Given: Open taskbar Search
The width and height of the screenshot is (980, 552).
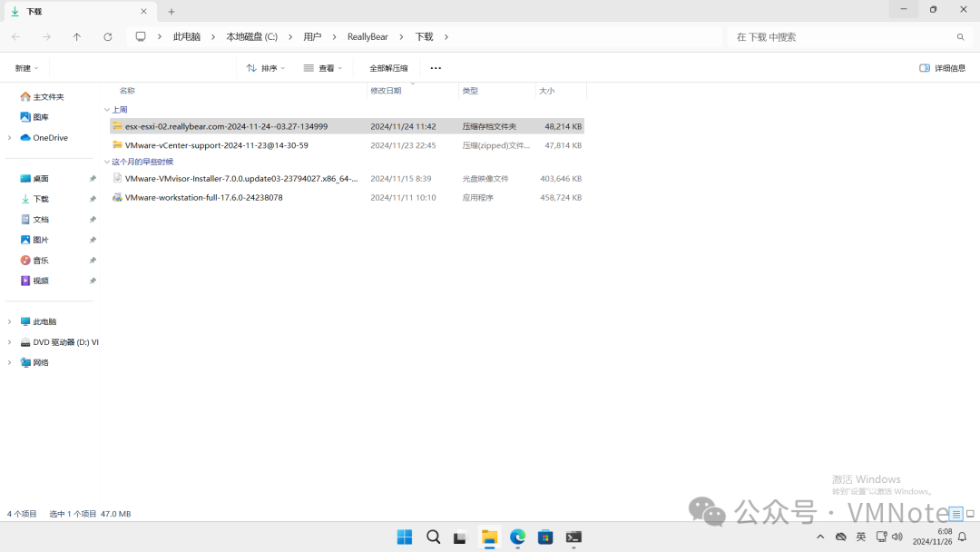Looking at the screenshot, I should click(x=433, y=537).
